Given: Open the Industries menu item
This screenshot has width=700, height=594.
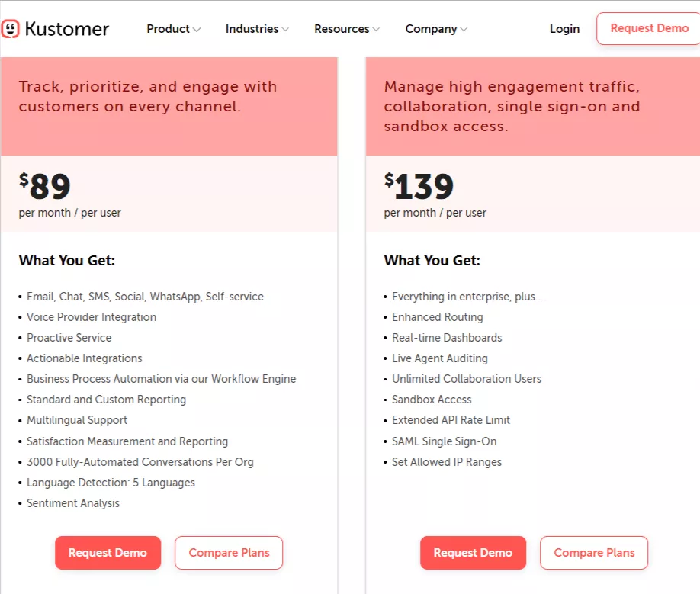Looking at the screenshot, I should (x=252, y=29).
